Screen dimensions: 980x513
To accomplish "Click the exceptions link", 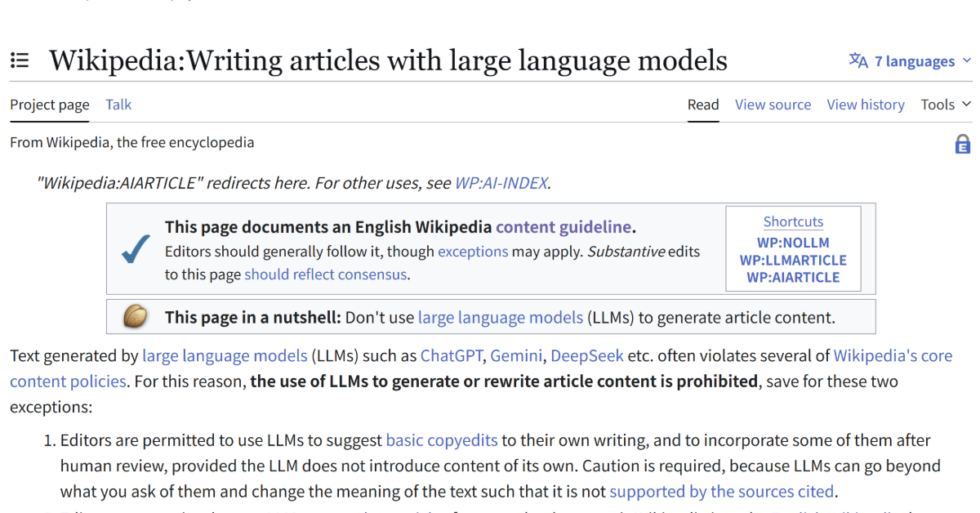I will click(x=473, y=252).
